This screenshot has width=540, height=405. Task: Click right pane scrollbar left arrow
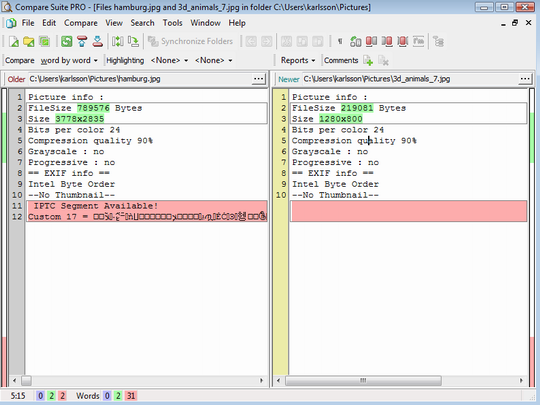[278, 381]
